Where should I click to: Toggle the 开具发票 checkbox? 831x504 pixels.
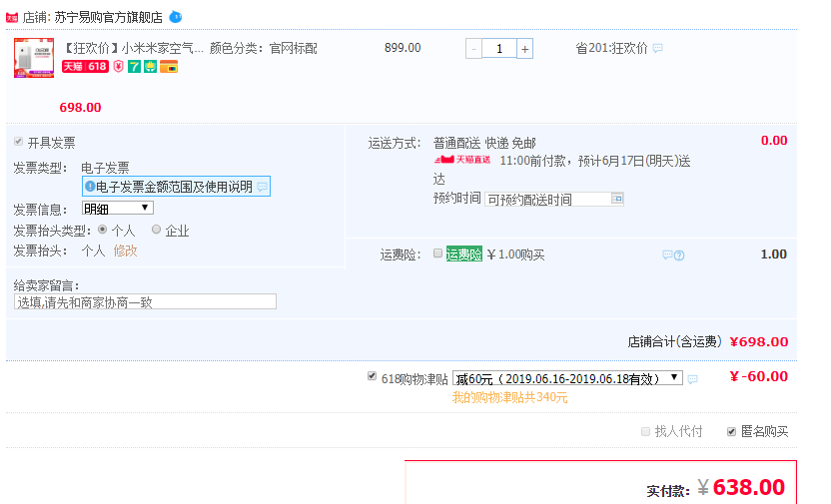pyautogui.click(x=19, y=142)
